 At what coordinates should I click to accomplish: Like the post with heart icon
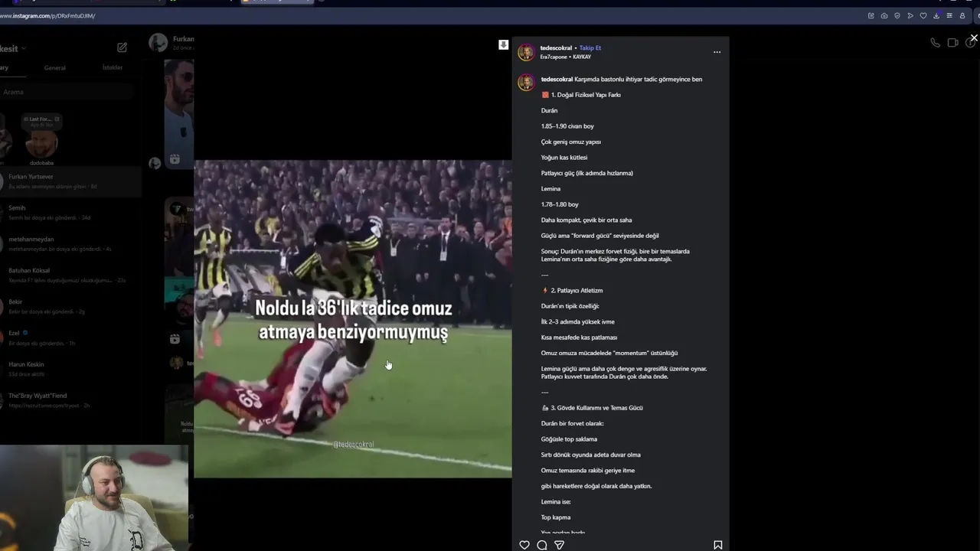pyautogui.click(x=524, y=545)
